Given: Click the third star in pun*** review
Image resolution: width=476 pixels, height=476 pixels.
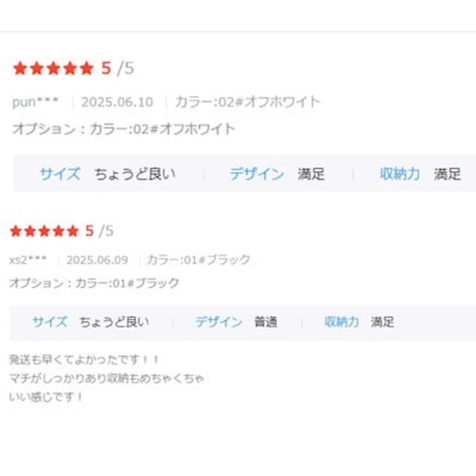Looking at the screenshot, I should pos(53,68).
